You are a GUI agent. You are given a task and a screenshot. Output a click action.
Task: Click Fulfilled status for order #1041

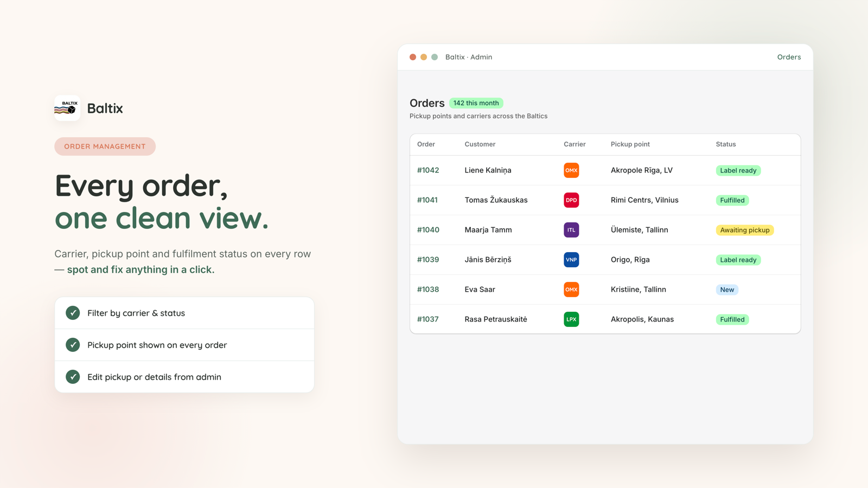732,200
